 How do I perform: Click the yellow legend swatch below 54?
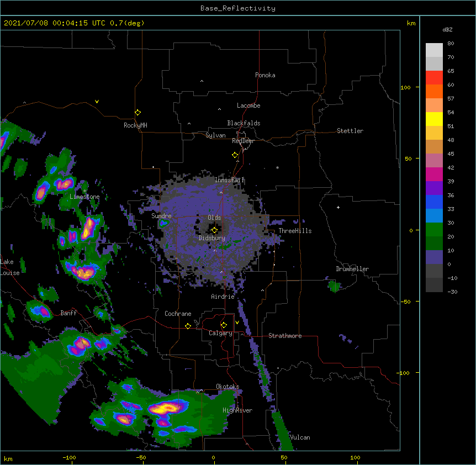tap(434, 119)
